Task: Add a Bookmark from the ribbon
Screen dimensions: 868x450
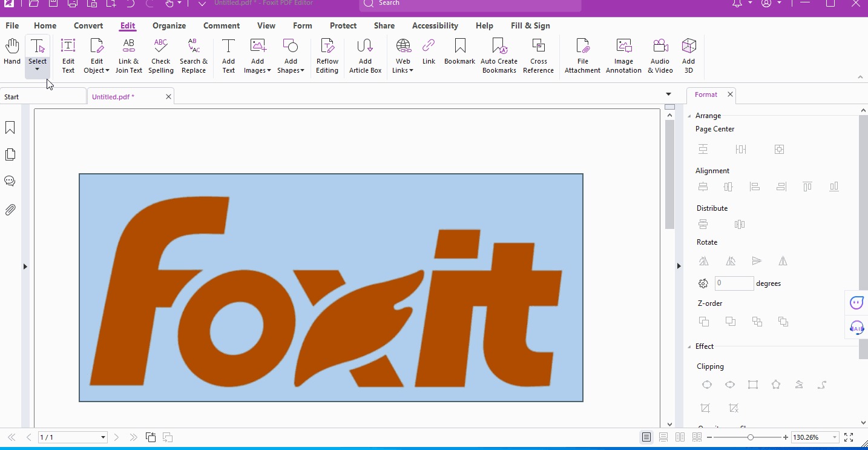Action: (460, 52)
